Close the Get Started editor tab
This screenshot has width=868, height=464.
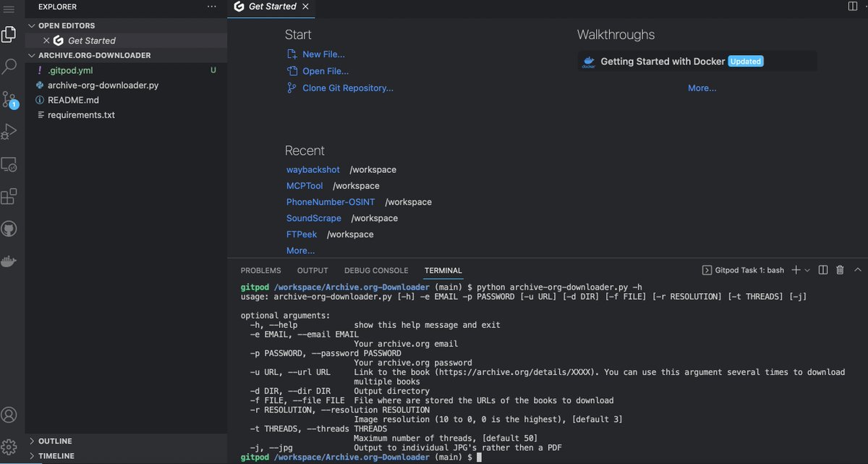pos(306,7)
